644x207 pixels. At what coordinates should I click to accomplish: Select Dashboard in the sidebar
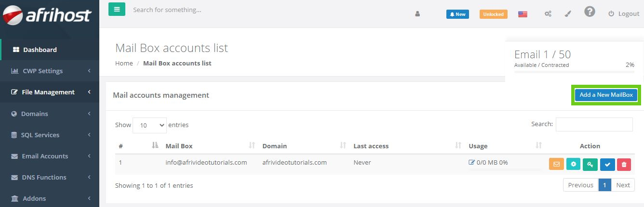[x=40, y=50]
